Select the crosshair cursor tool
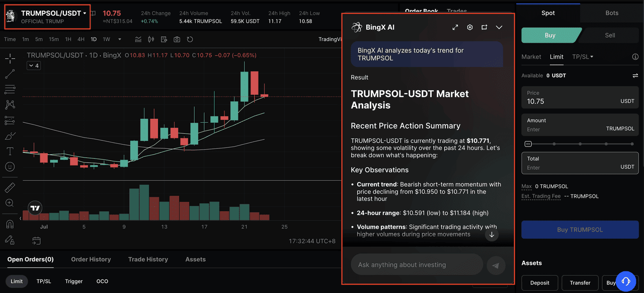 [10, 59]
